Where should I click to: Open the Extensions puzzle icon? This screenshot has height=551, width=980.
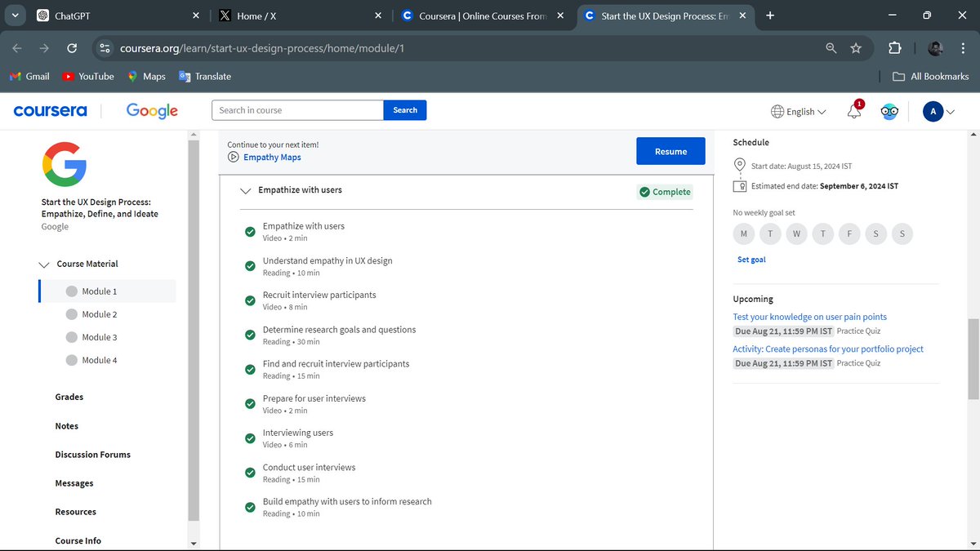(x=894, y=48)
